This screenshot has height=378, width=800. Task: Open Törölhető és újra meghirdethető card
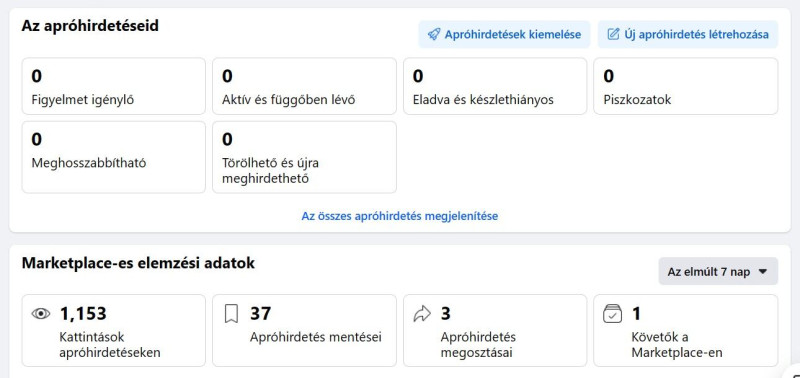pyautogui.click(x=304, y=157)
